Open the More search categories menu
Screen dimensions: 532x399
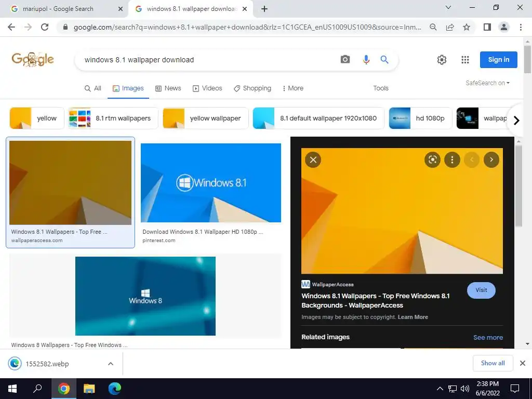click(293, 88)
